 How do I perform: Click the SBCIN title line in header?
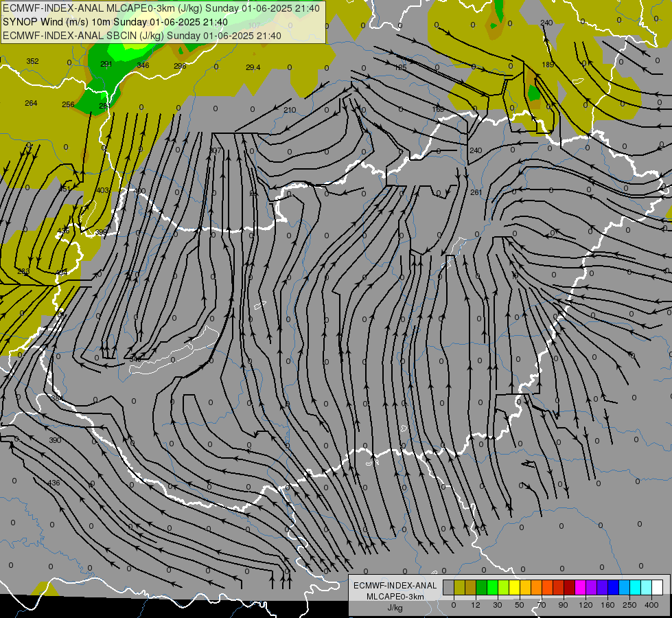click(142, 36)
